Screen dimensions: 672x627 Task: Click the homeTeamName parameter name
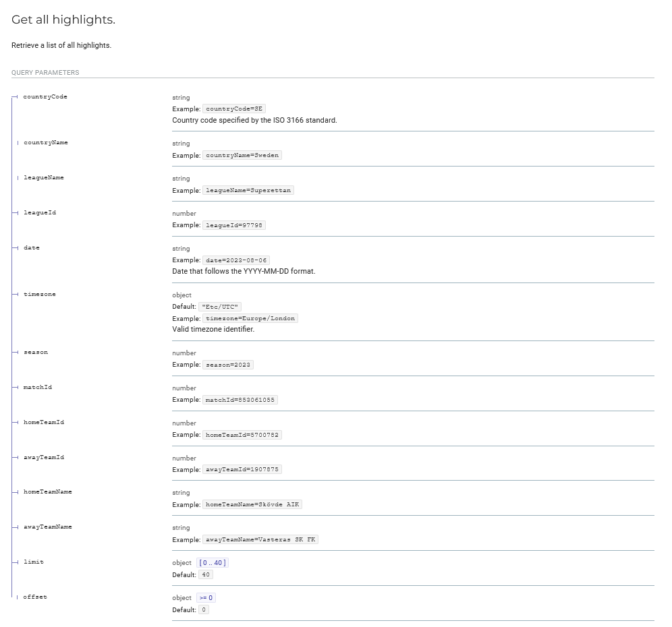pos(48,492)
